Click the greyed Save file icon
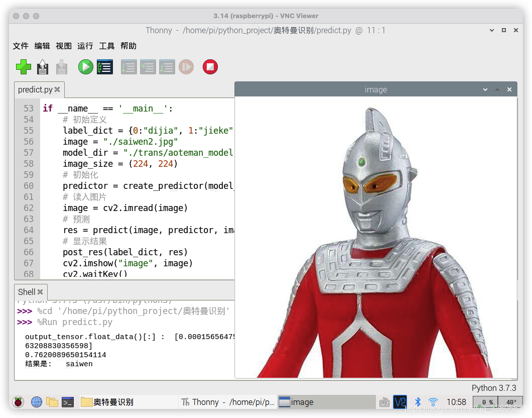Screen dimensions: 532x418 [x=61, y=66]
